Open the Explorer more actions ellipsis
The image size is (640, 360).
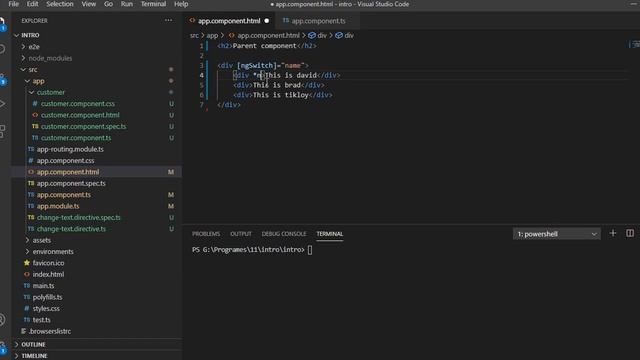pos(168,20)
